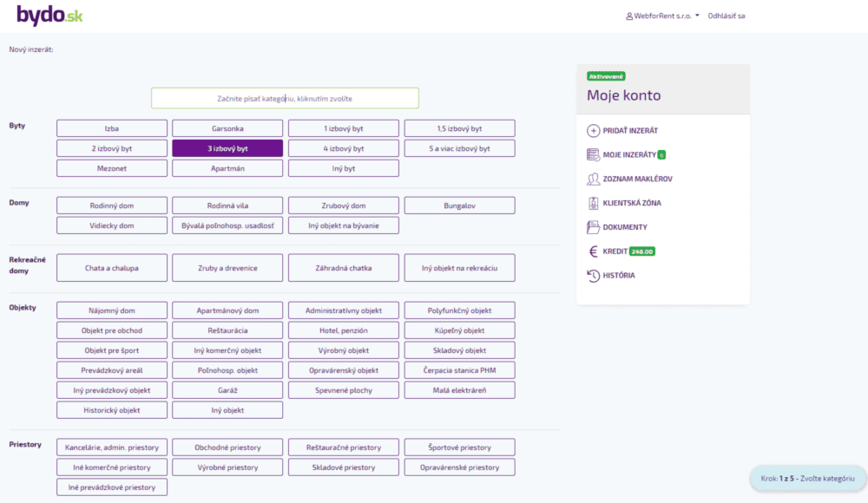This screenshot has height=503, width=868.
Task: Open the História clock icon
Action: pos(594,276)
